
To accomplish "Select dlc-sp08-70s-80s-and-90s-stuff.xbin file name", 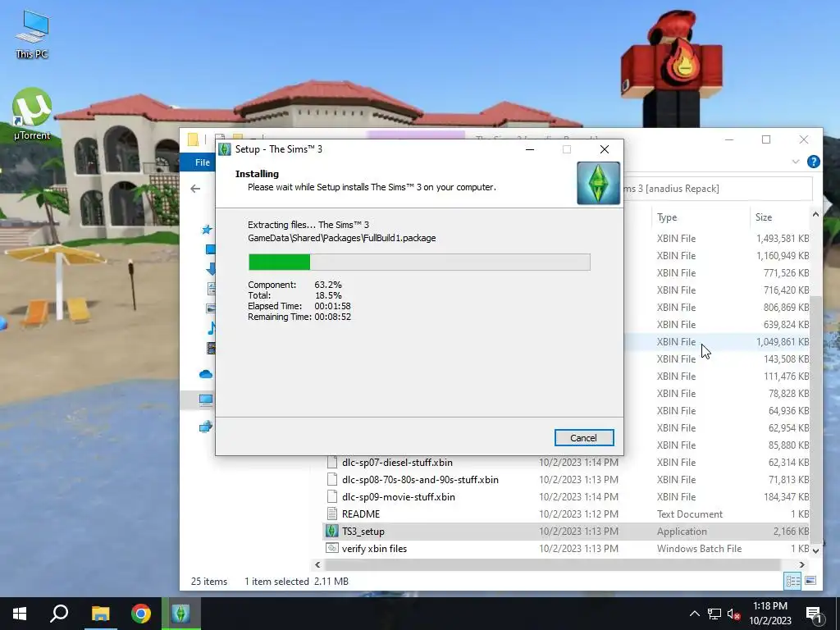I will [x=420, y=480].
